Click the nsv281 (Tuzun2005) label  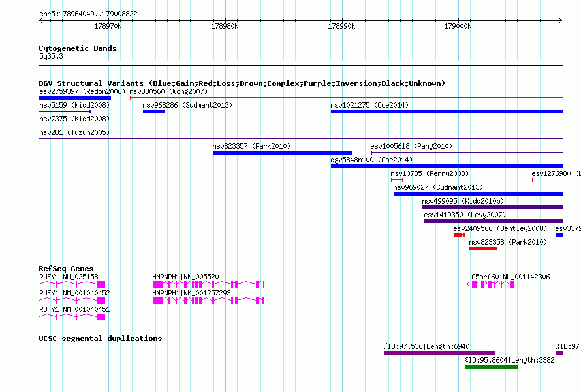pos(74,132)
